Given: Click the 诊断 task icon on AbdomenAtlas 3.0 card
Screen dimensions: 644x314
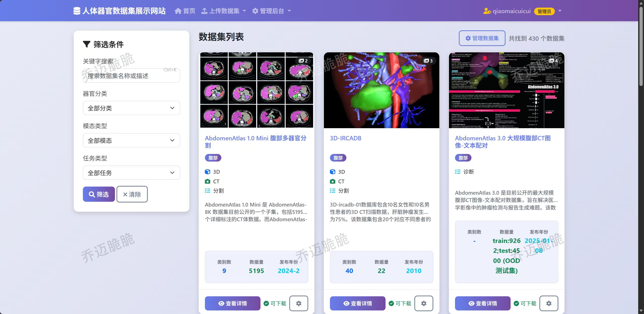Looking at the screenshot, I should [458, 172].
